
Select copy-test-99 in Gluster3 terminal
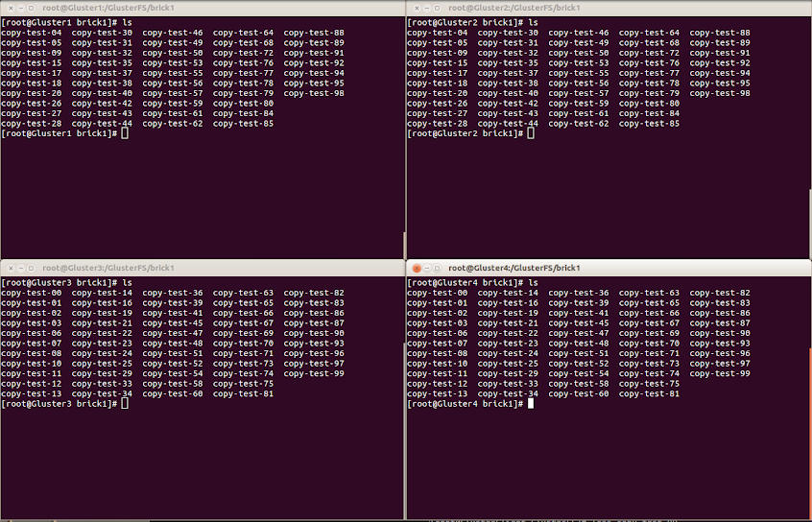314,374
